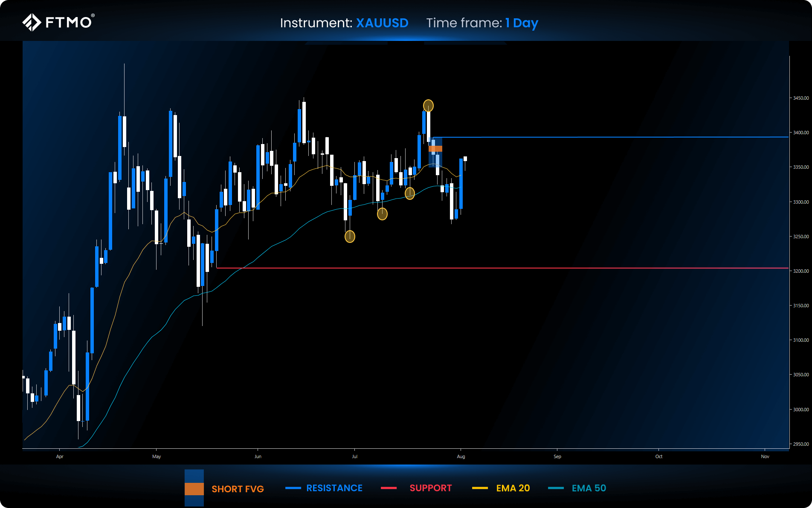Click the lowest yellow circle near 3250
Viewport: 812px width, 508px height.
pyautogui.click(x=350, y=236)
